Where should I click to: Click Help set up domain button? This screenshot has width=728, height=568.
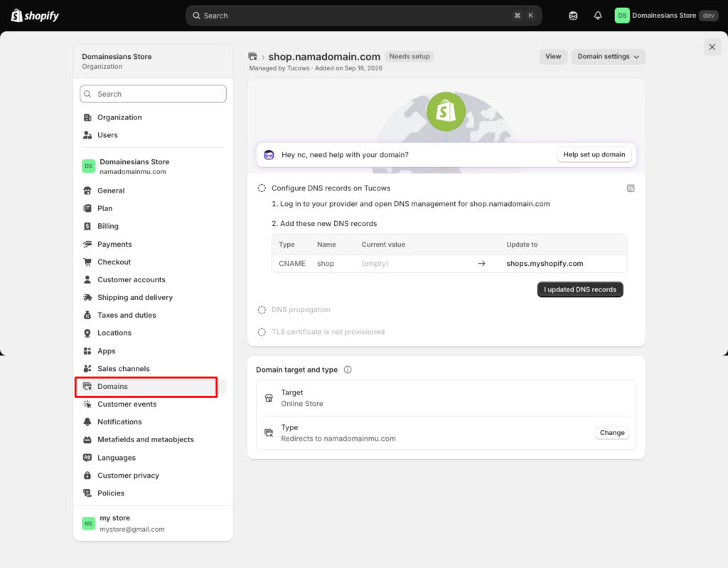click(594, 154)
